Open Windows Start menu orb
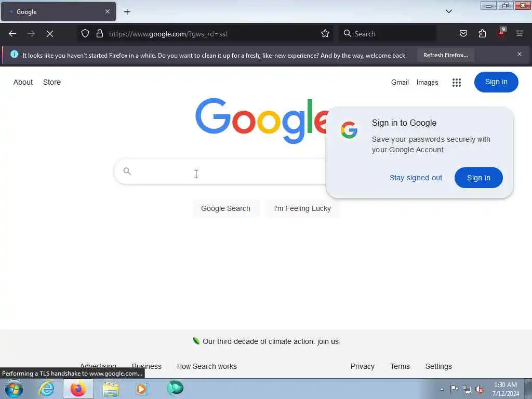 pos(14,389)
